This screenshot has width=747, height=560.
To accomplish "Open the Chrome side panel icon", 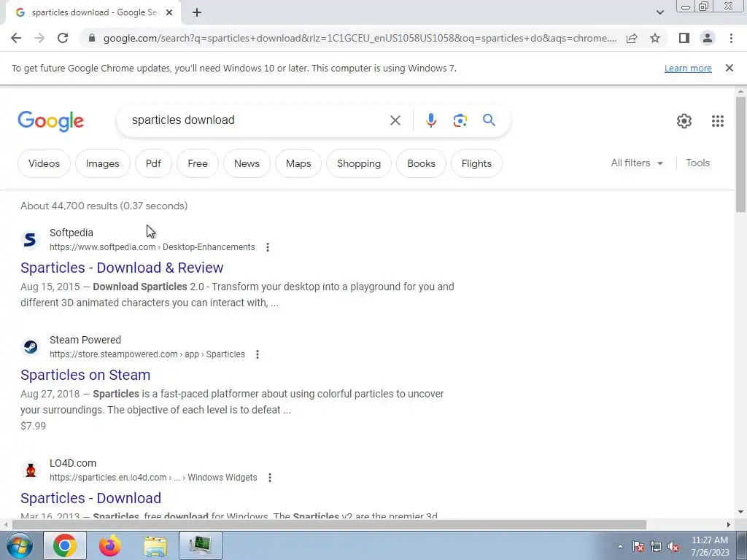I will tap(684, 38).
